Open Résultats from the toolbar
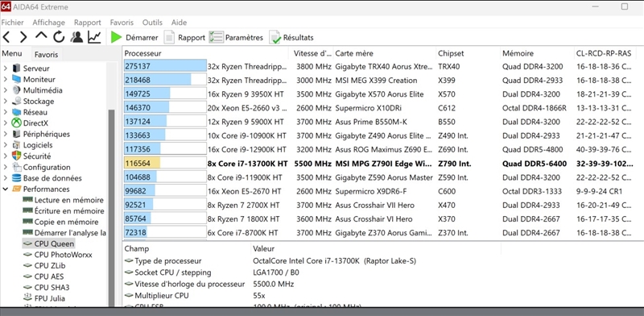This screenshot has height=316, width=644. (x=291, y=37)
